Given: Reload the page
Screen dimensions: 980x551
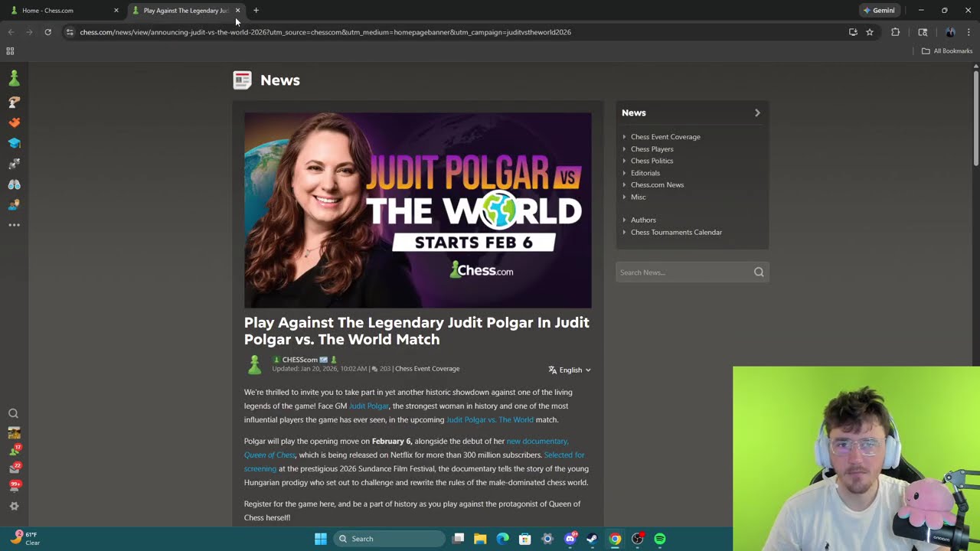Looking at the screenshot, I should [47, 32].
